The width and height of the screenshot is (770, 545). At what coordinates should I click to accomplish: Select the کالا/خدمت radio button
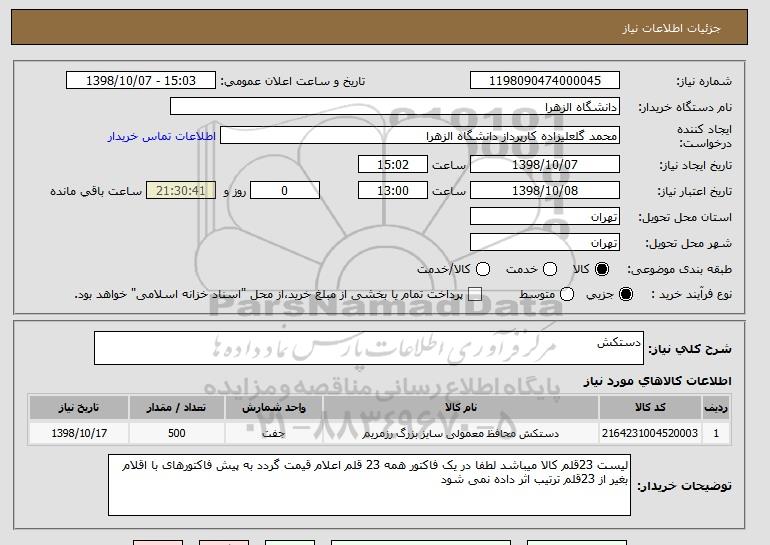483,269
